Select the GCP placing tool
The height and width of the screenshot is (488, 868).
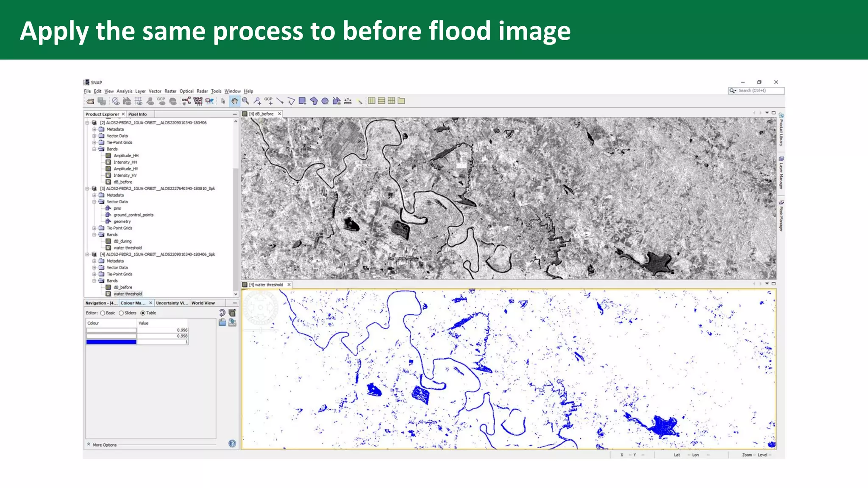tap(269, 101)
